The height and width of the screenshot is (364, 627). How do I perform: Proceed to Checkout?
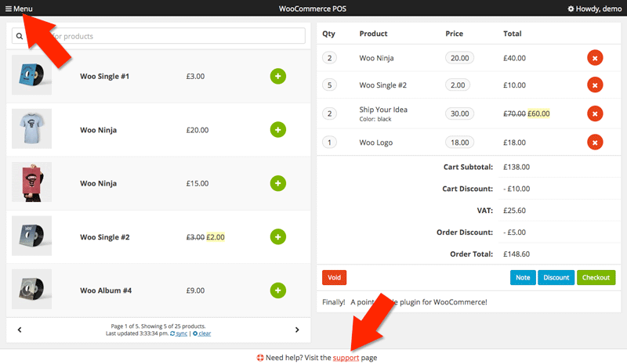point(596,277)
